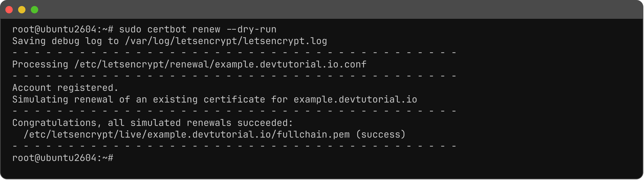Screen dimensions: 644x180
Task: Click the dashed separator below Processing line
Action: click(x=234, y=76)
